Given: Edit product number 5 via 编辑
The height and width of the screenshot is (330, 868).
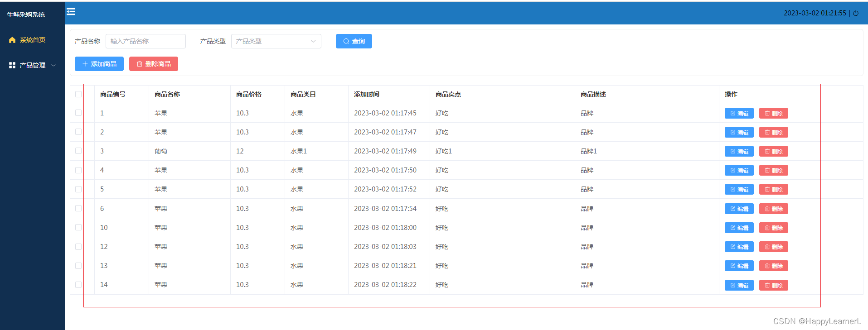Looking at the screenshot, I should [739, 189].
